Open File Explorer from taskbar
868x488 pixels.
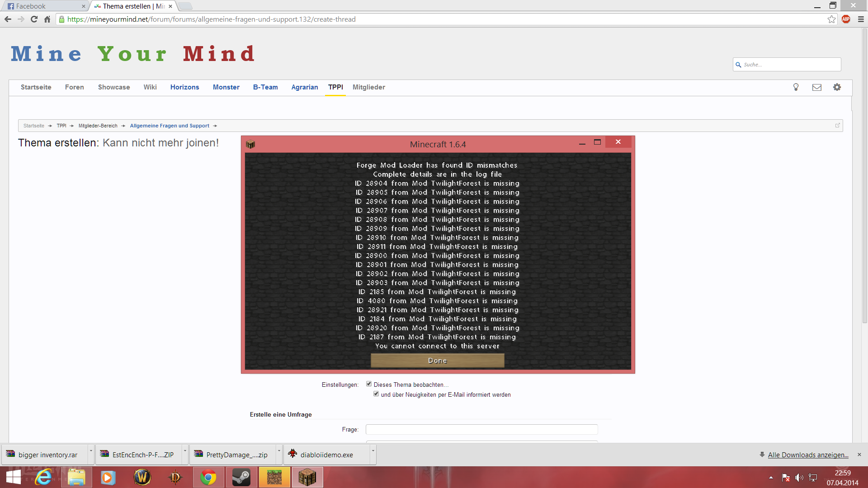point(76,477)
